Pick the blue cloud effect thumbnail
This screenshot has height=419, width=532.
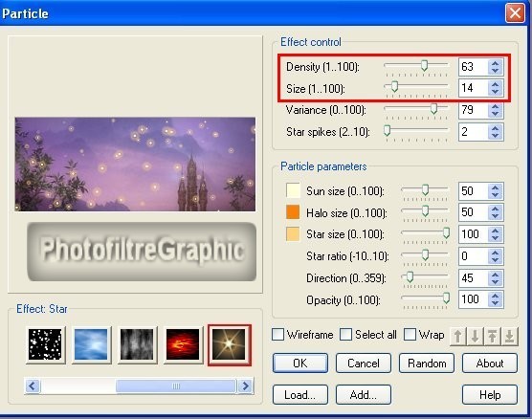(x=91, y=344)
